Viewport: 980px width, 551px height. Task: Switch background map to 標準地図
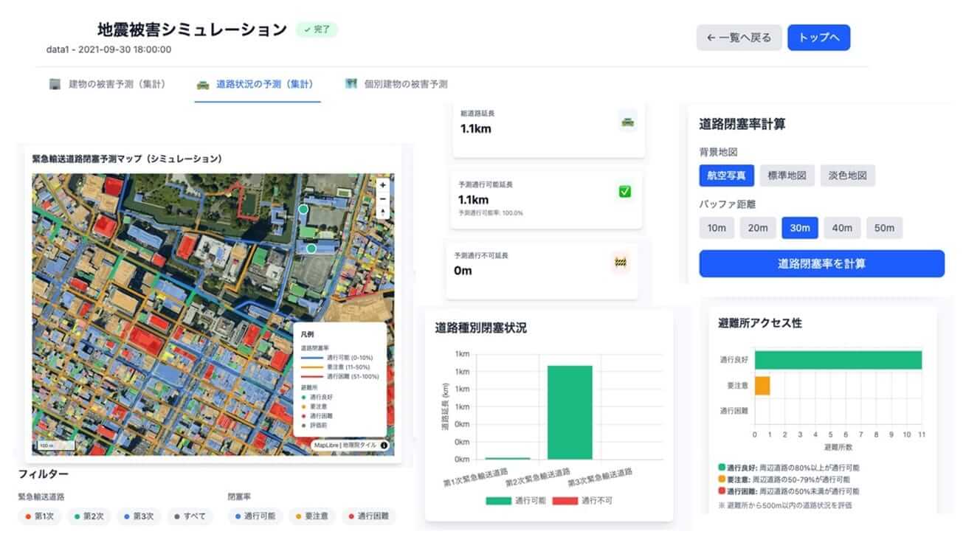787,176
